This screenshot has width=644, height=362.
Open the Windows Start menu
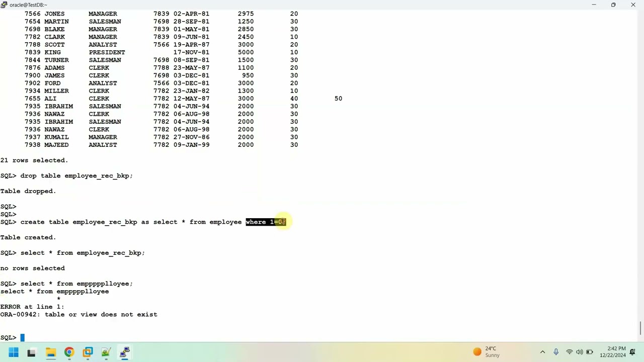(13, 352)
